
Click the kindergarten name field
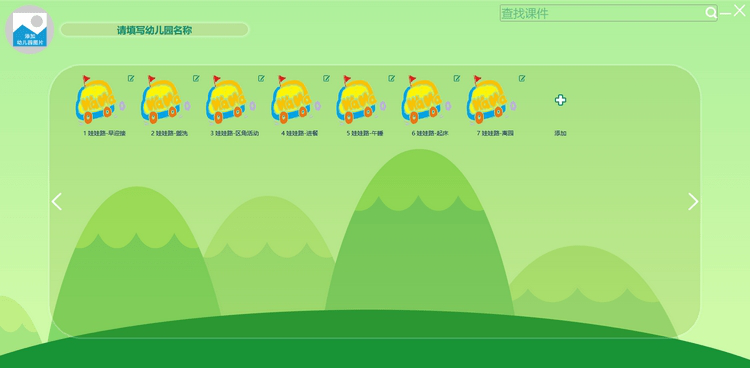pos(154,30)
